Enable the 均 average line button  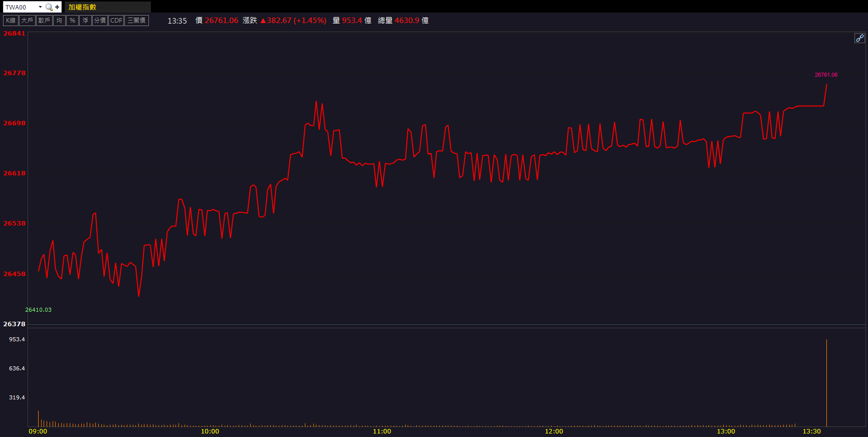coord(59,21)
